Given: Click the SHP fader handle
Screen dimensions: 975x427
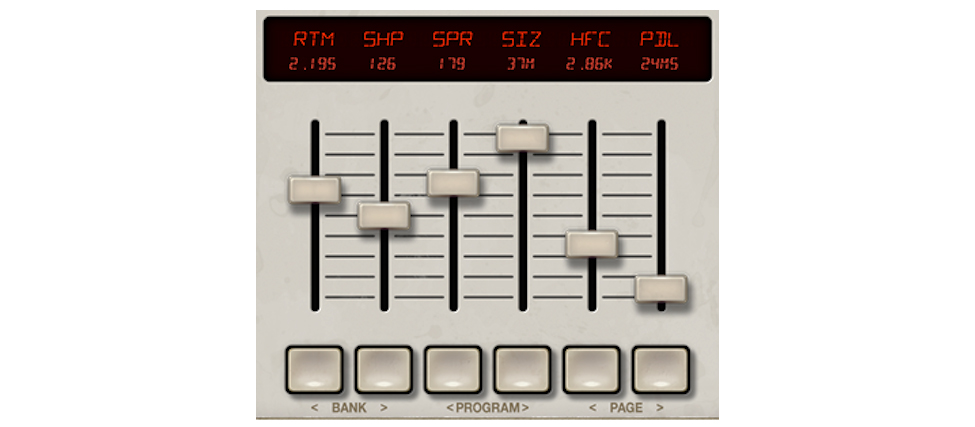Looking at the screenshot, I should click(x=384, y=215).
